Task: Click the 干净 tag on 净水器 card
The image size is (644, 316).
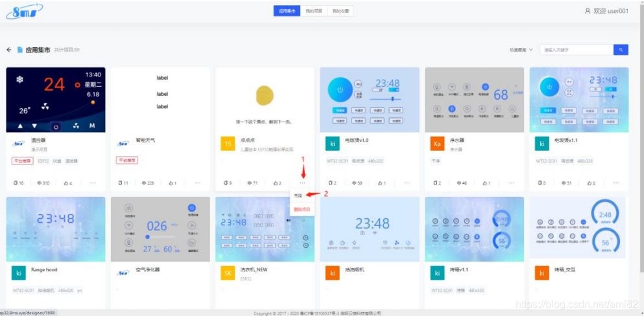Action: click(x=436, y=161)
